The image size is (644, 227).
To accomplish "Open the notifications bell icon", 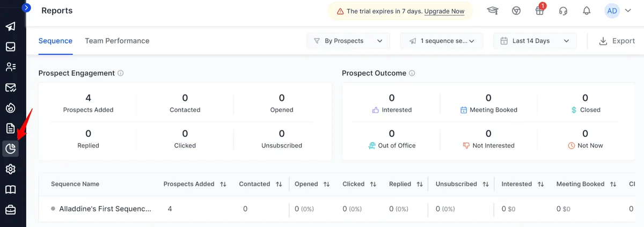I will (x=587, y=11).
